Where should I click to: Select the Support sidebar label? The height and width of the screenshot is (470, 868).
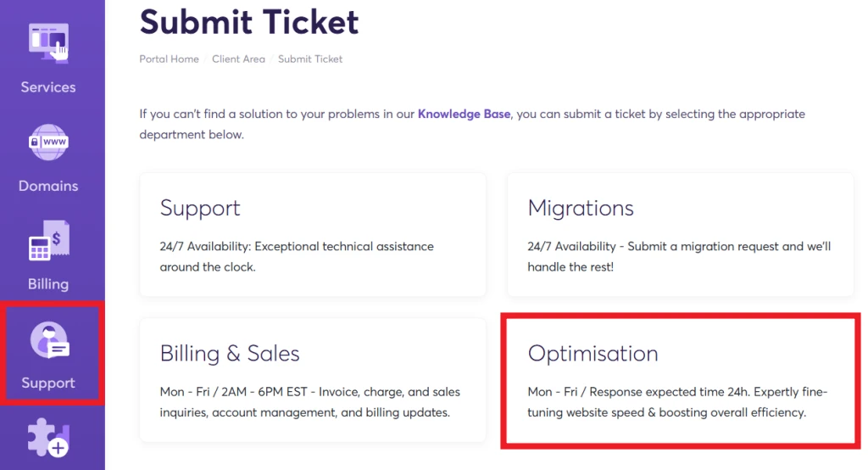point(48,383)
